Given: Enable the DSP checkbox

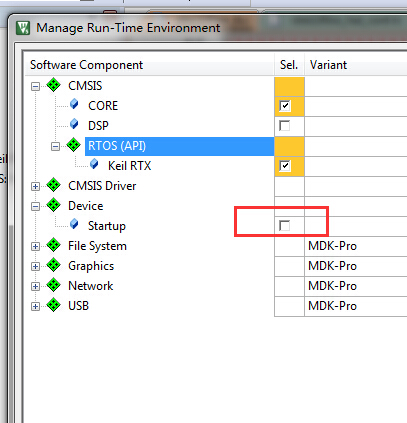Looking at the screenshot, I should tap(285, 126).
